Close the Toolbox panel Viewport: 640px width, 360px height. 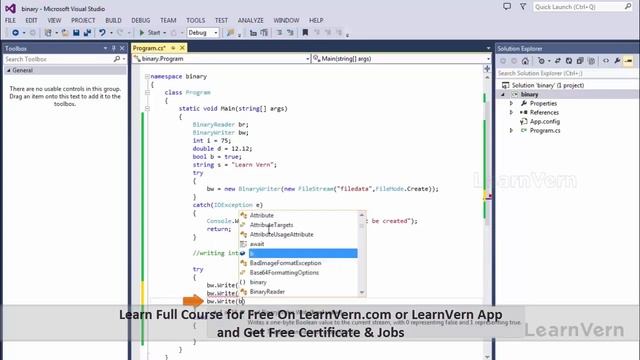pos(122,48)
